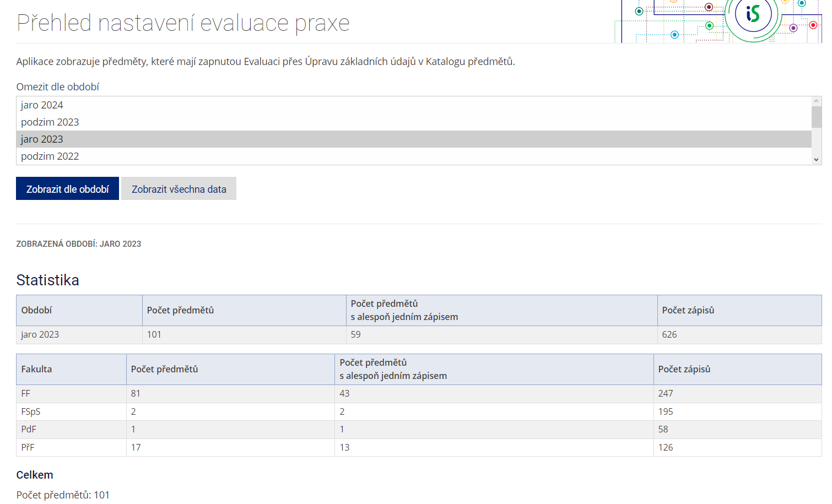Click the value 59 in the period table

click(355, 334)
